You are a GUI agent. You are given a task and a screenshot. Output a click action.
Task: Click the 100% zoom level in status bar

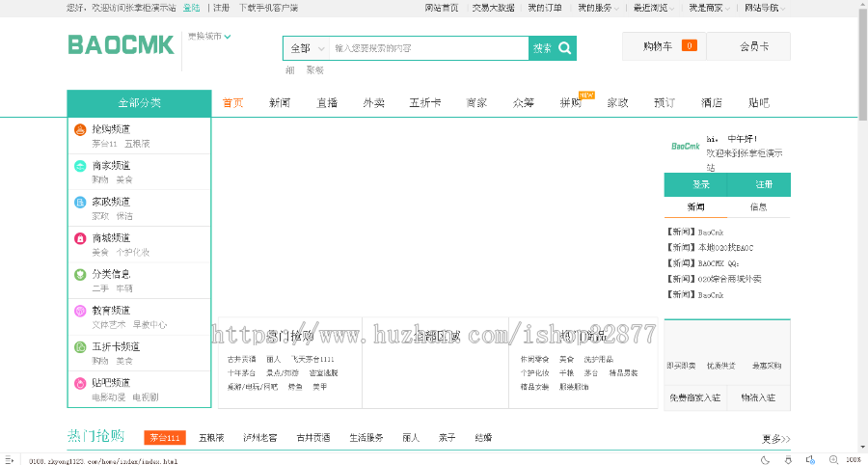point(854,460)
